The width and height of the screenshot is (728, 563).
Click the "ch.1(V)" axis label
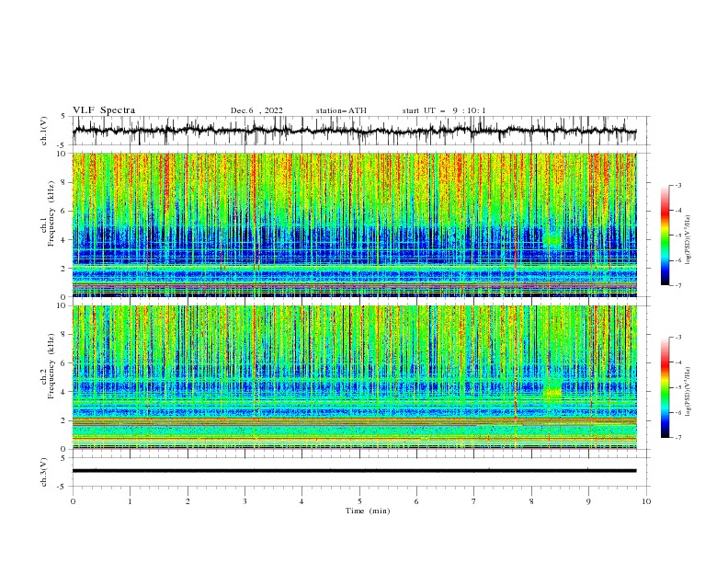[x=44, y=131]
